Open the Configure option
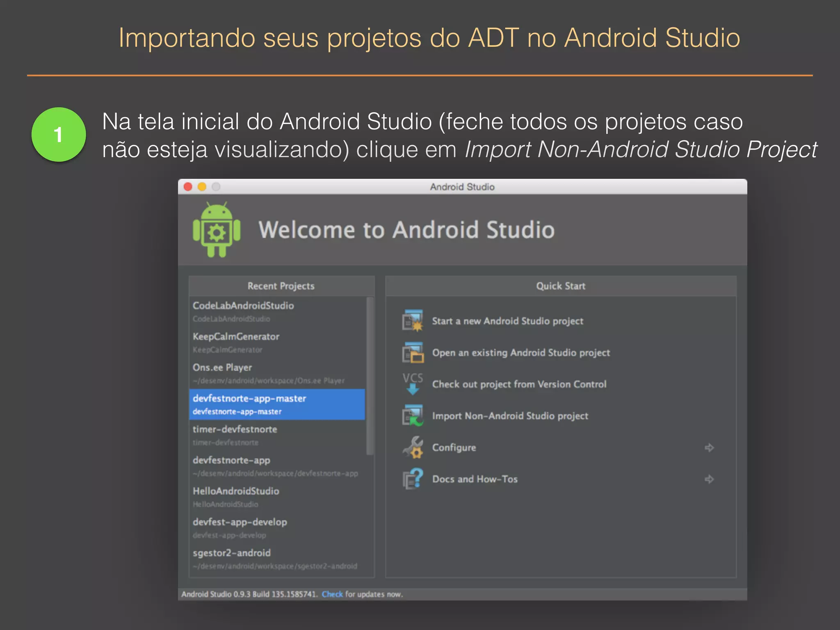The width and height of the screenshot is (840, 630). pyautogui.click(x=454, y=447)
